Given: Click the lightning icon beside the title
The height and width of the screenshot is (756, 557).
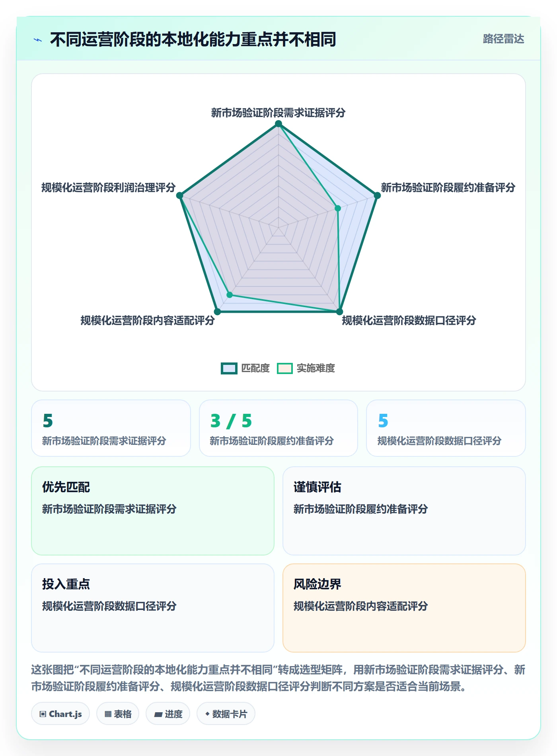Looking at the screenshot, I should click(38, 40).
